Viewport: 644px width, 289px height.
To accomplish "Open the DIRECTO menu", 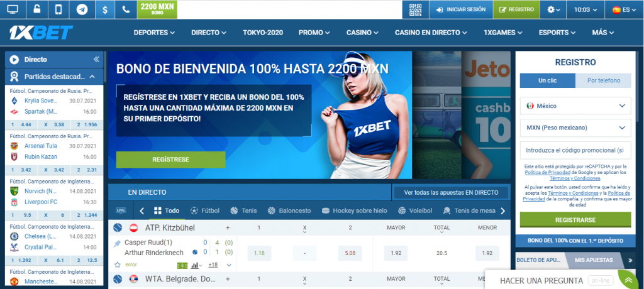I will pos(209,33).
